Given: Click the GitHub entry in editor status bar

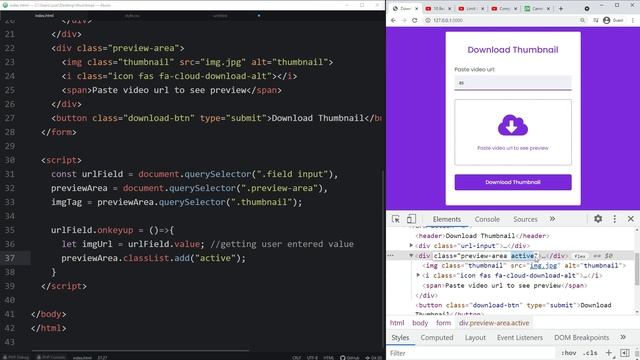Looking at the screenshot, I should coord(349,358).
